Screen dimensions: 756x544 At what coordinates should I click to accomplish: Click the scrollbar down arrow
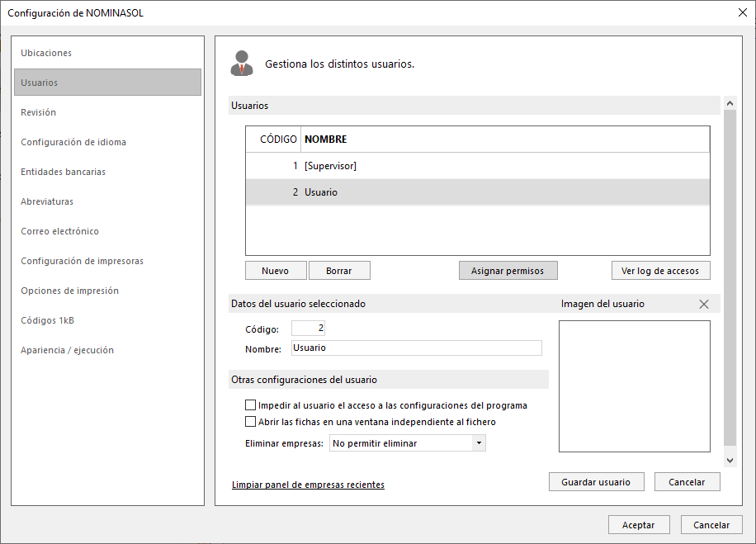(730, 461)
